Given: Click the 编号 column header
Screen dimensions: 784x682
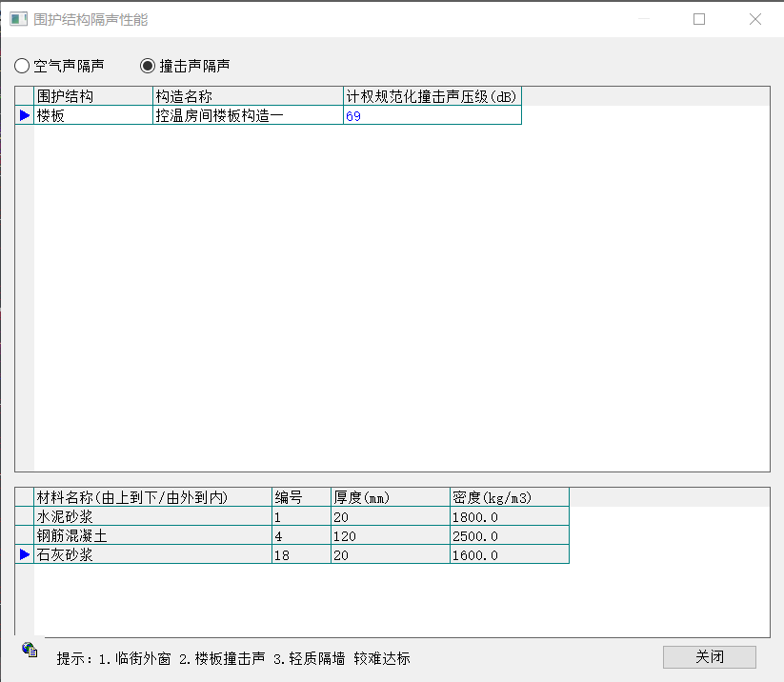Looking at the screenshot, I should tap(301, 497).
